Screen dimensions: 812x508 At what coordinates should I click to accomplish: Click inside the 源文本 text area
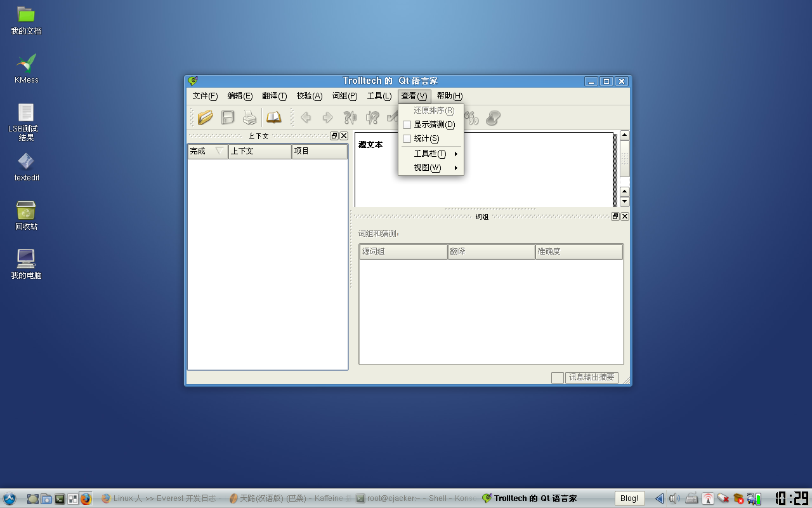pos(483,170)
